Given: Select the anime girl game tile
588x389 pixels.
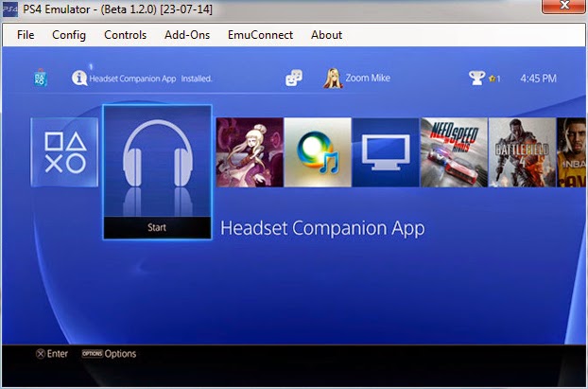Looking at the screenshot, I should pyautogui.click(x=250, y=152).
